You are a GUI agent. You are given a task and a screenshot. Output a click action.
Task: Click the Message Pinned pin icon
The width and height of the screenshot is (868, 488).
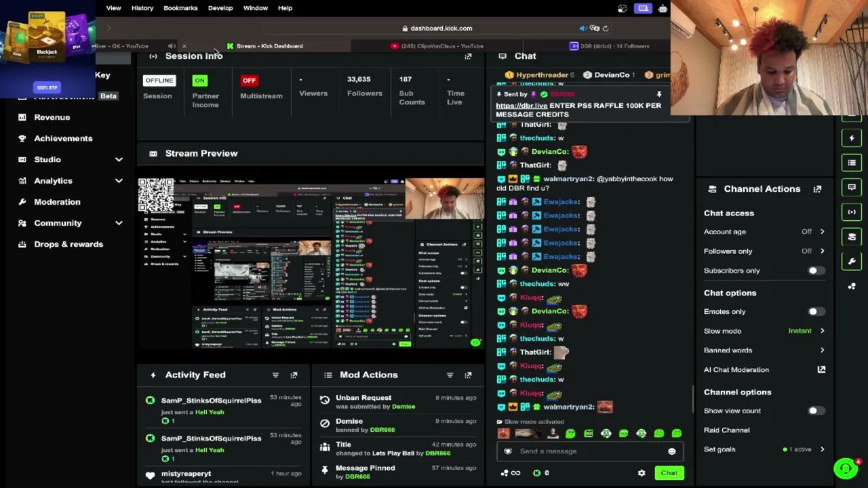point(325,470)
